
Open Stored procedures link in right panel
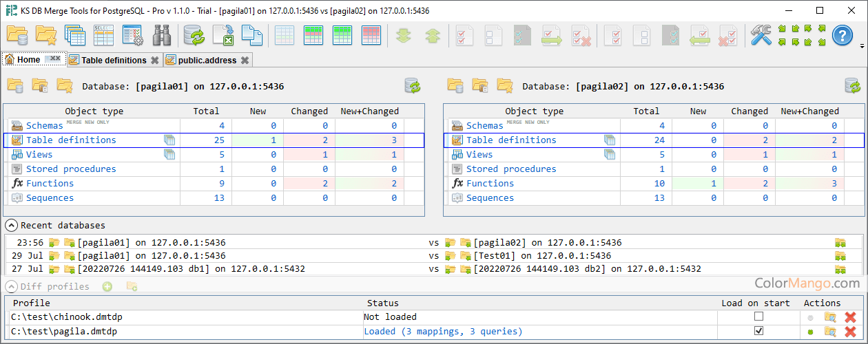point(511,169)
